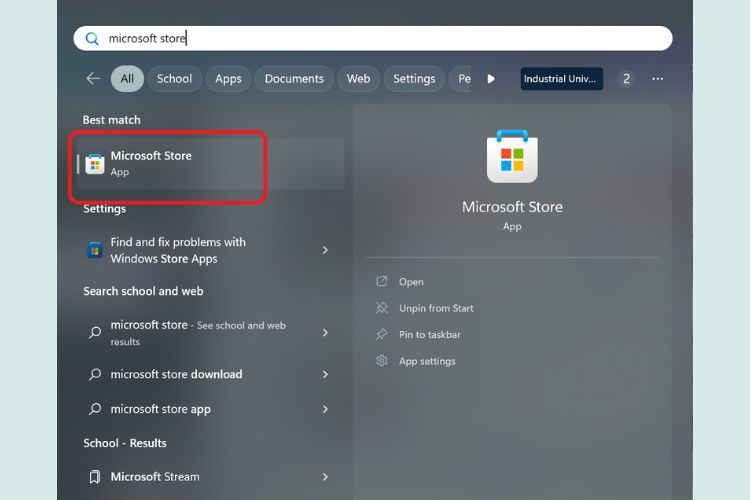Click the 'Settings' section heading in results
750x500 pixels.
[105, 209]
